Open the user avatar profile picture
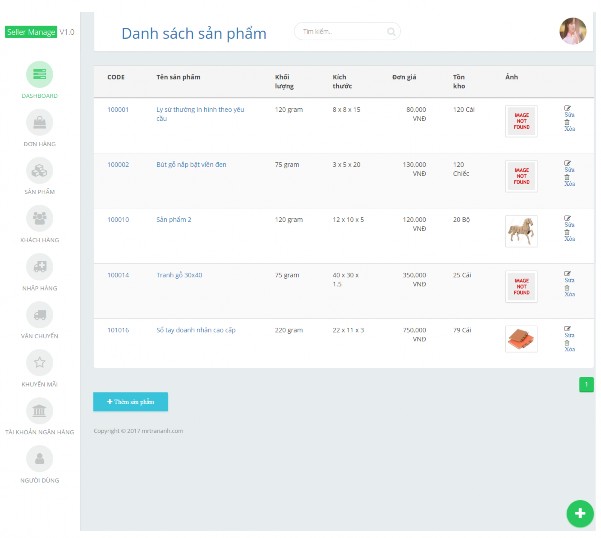Screen dimensions: 601x538 573,31
